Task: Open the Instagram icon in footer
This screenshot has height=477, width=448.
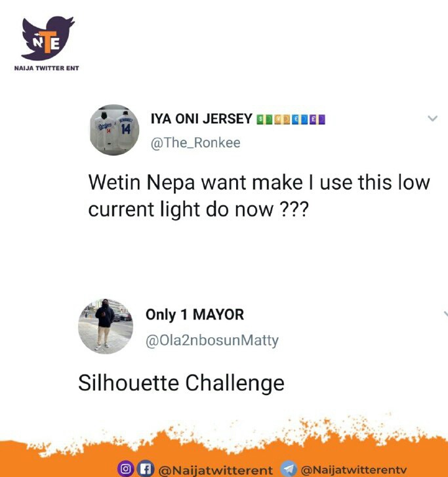Action: pos(125,469)
